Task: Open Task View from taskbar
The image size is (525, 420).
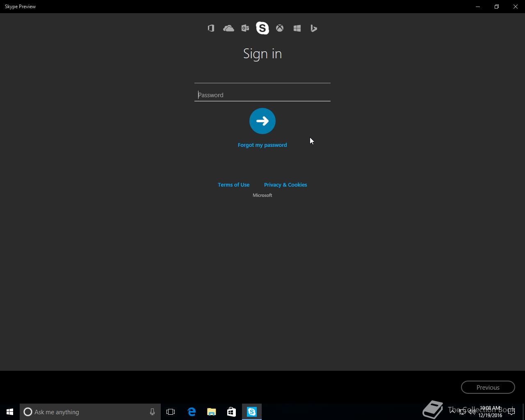Action: click(171, 412)
